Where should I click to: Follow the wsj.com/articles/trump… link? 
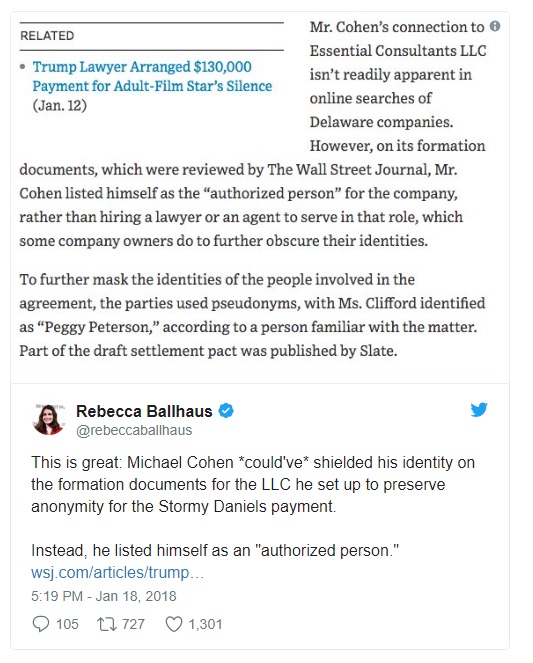click(118, 573)
